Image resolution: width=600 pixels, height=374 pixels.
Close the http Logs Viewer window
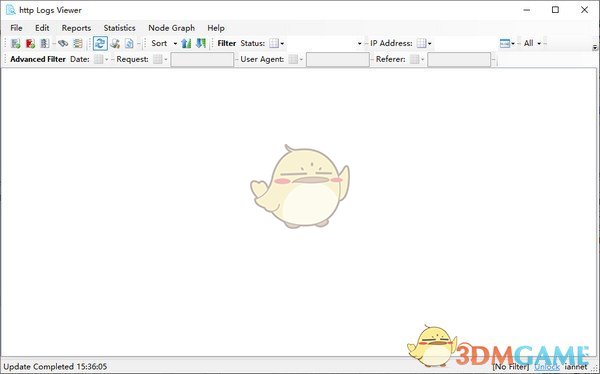584,10
